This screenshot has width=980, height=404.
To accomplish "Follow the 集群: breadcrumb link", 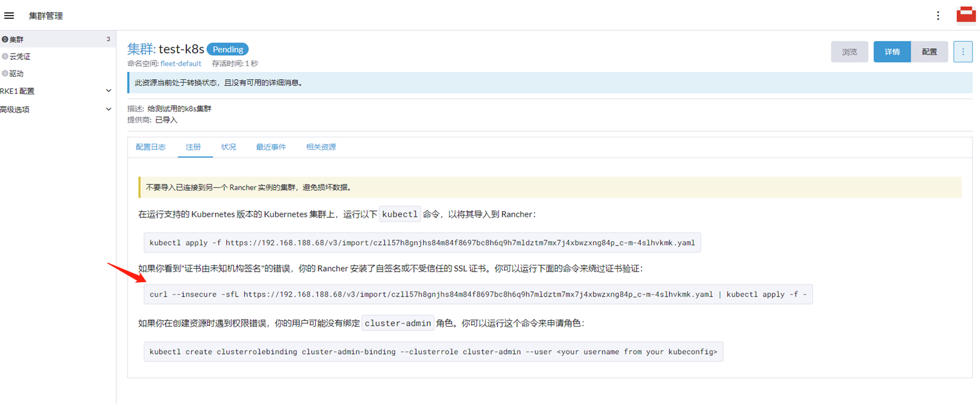I will click(141, 49).
